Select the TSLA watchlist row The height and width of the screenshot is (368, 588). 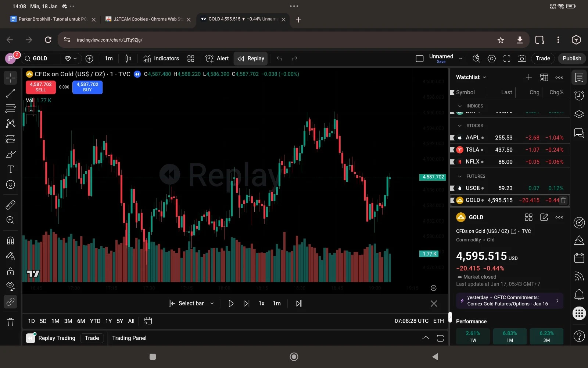(x=510, y=150)
